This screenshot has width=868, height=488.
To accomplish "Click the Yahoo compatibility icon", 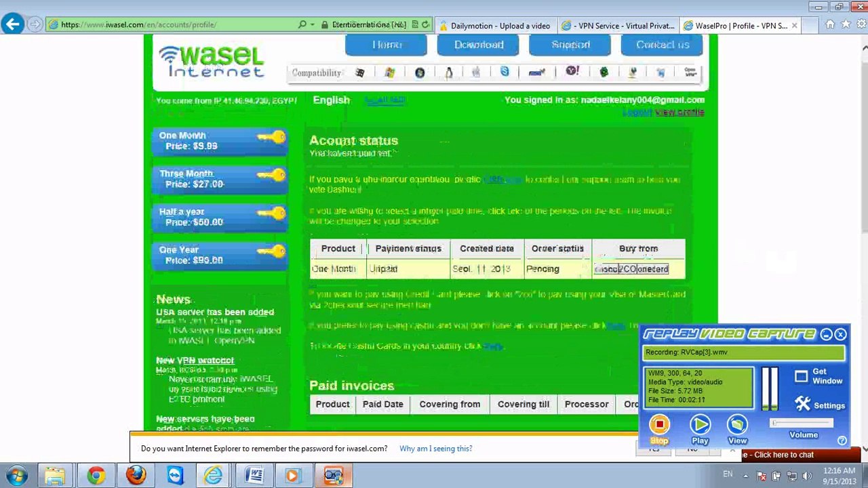I will point(572,72).
